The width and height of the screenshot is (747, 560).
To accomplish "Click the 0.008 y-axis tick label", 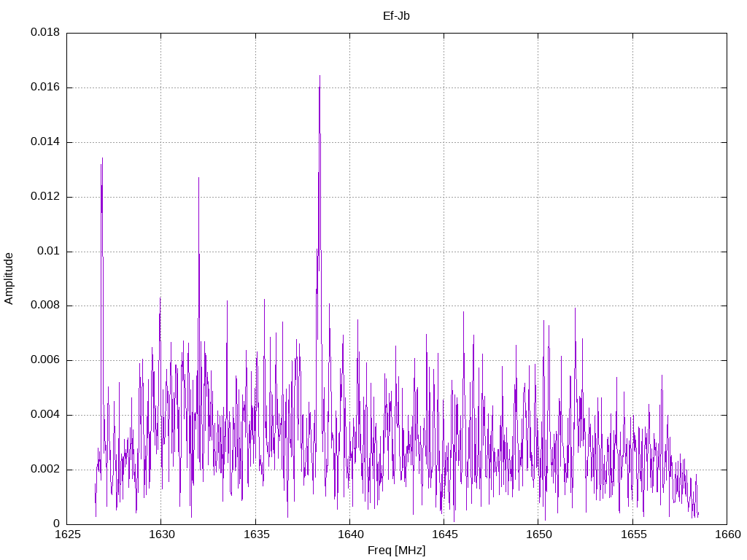I will coord(45,306).
